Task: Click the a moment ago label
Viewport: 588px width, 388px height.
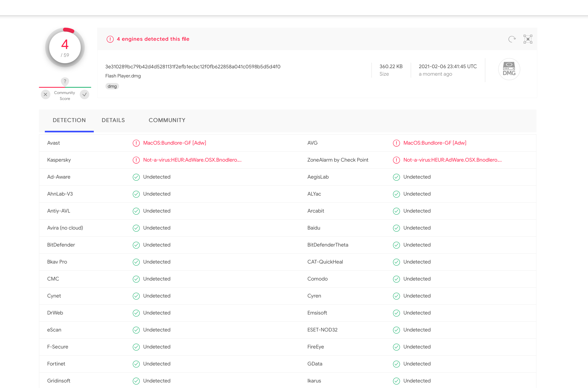Action: coord(435,74)
